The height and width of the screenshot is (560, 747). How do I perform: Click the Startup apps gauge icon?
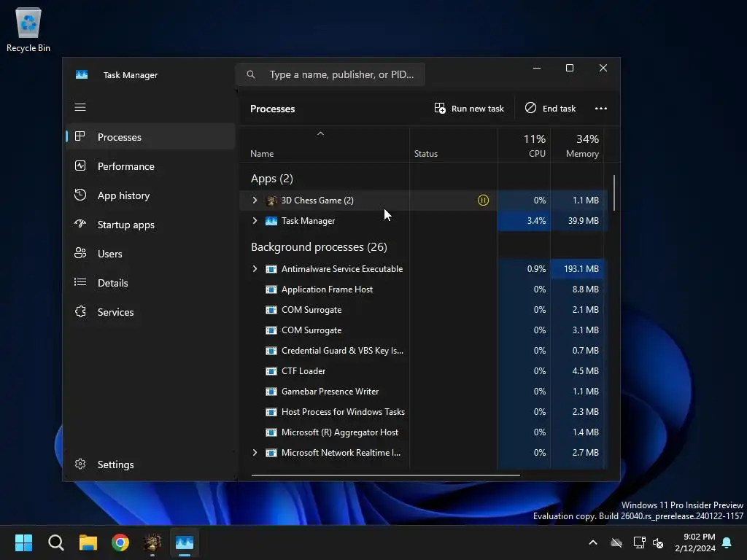pos(80,224)
